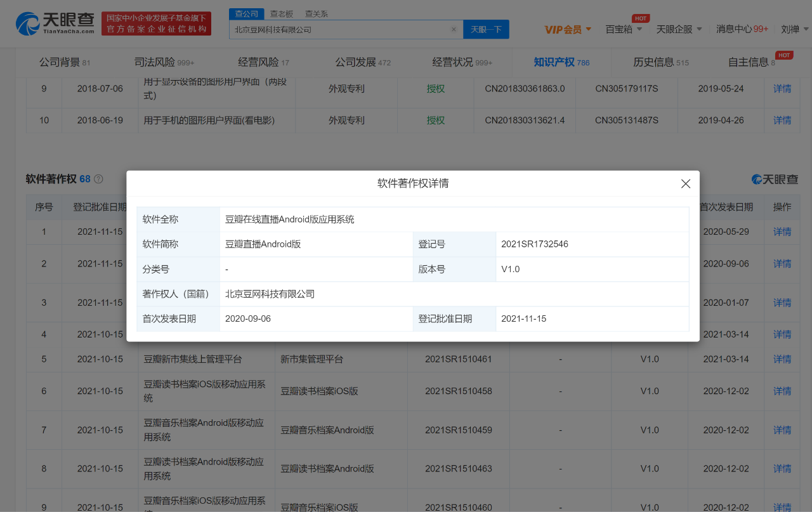Go to the 公司背景 section

click(x=65, y=62)
